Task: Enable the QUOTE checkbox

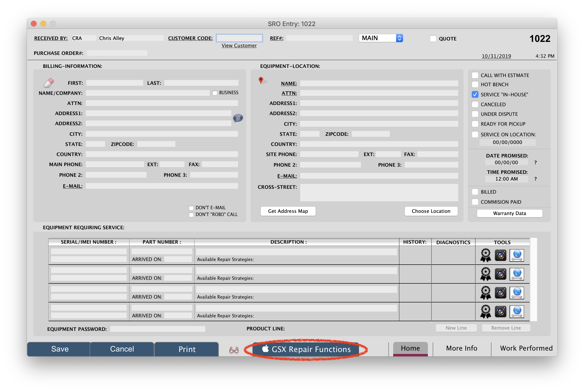Action: 433,39
